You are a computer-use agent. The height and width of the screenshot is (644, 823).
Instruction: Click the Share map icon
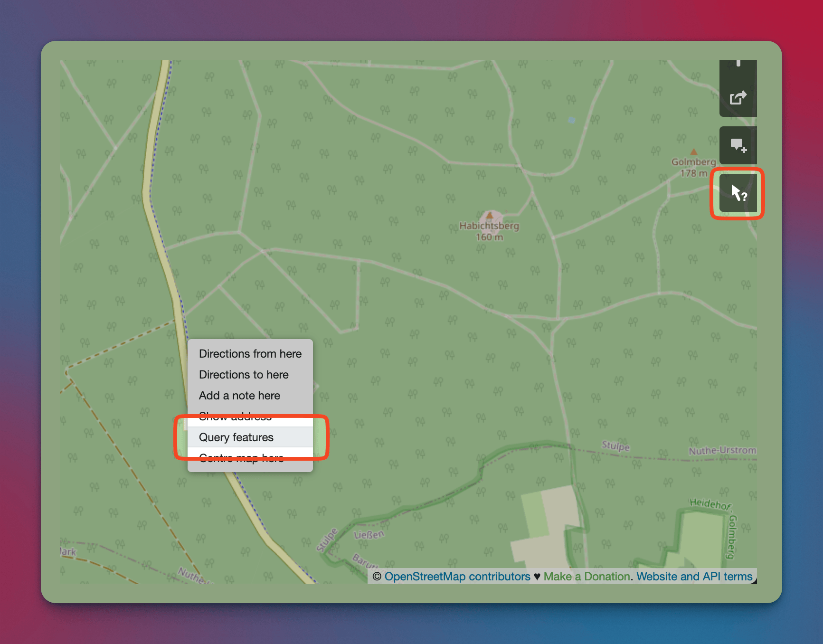738,98
